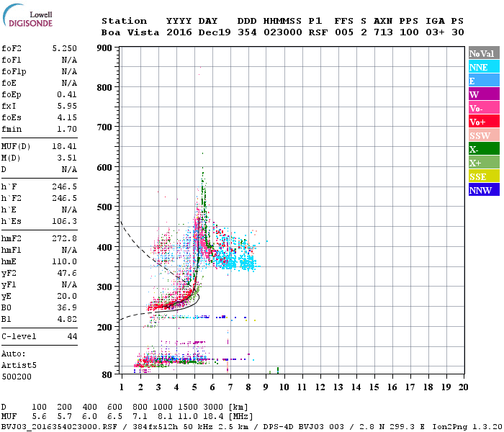Click the header time 023000
The image size is (504, 432).
click(x=282, y=32)
